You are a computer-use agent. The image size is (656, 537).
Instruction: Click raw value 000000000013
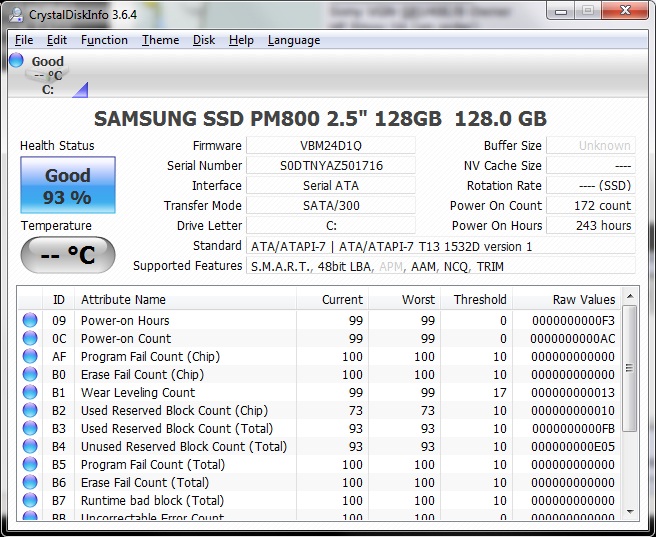[573, 393]
